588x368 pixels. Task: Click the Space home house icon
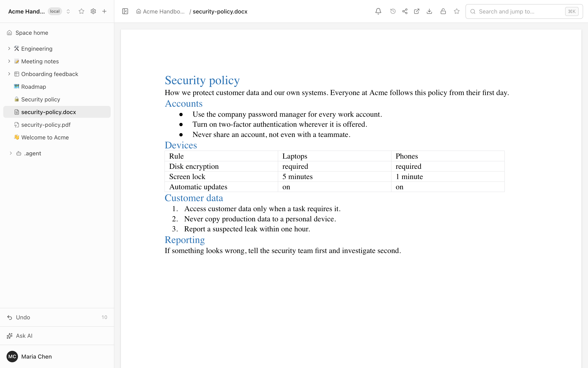[9, 33]
